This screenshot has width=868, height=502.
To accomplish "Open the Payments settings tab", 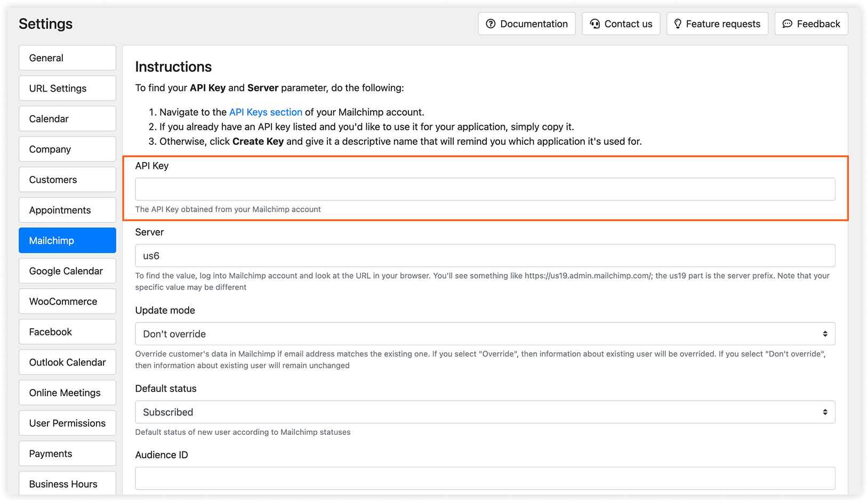I will 67,454.
